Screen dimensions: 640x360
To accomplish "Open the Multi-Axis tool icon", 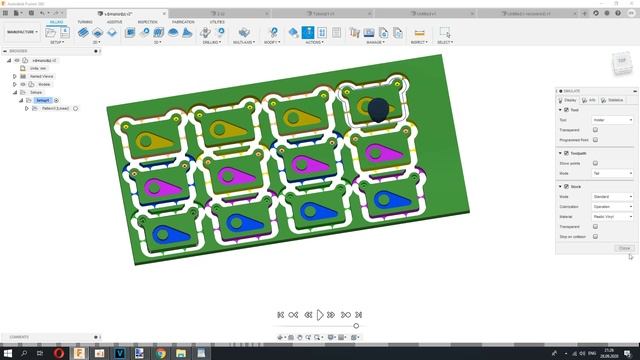I will click(244, 33).
